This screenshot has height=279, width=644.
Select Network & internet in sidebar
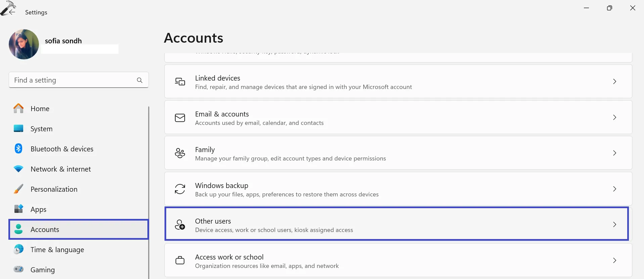[x=60, y=169]
